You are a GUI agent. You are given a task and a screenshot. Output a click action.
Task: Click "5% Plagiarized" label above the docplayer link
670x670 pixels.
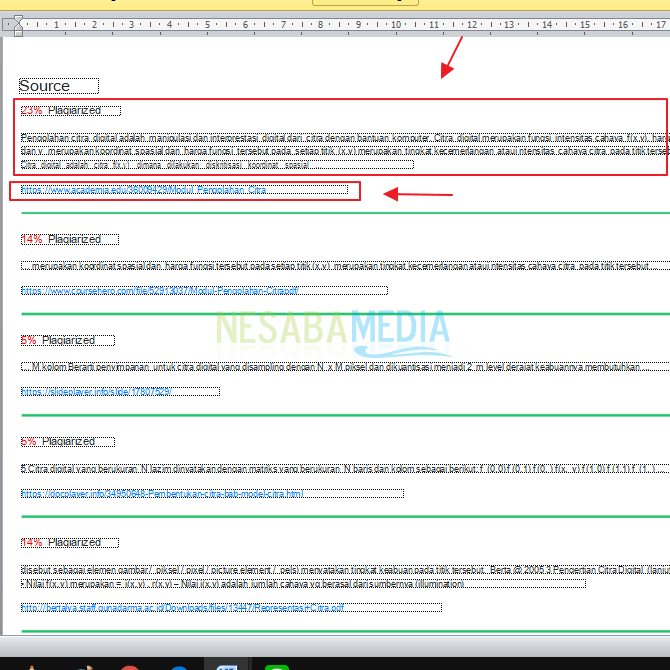click(58, 442)
